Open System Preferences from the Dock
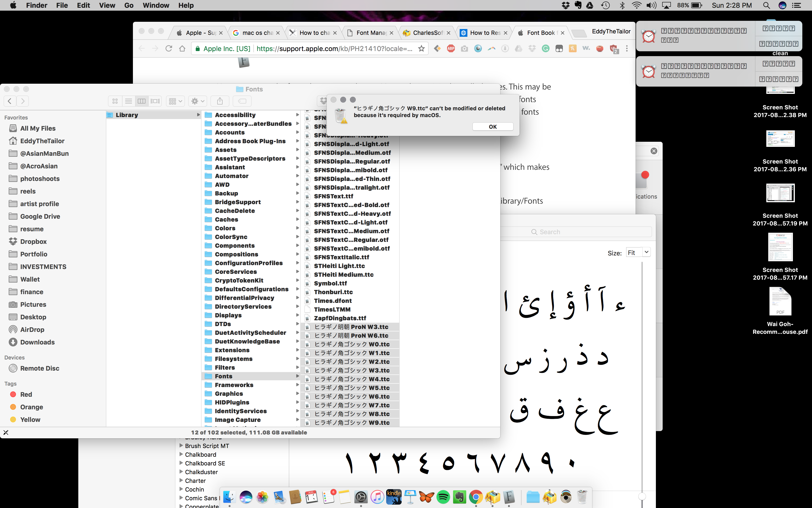 coord(361,497)
